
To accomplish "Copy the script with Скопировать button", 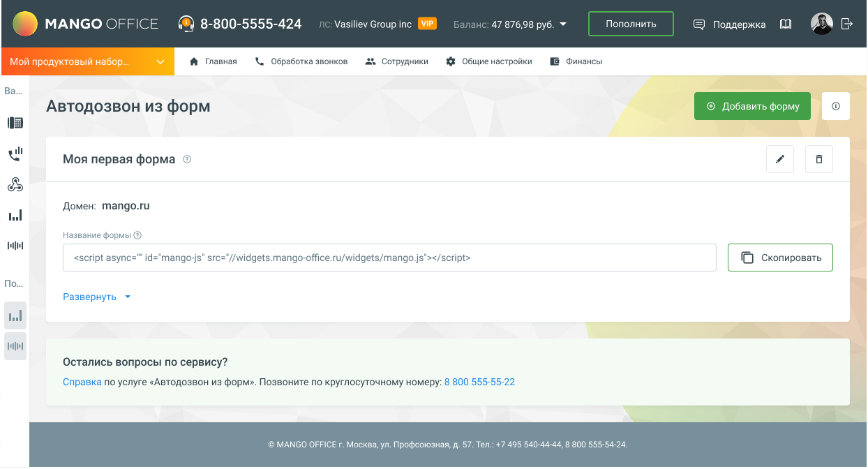I will [779, 258].
